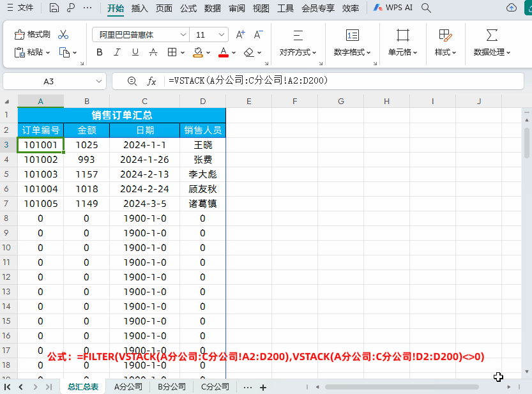The height and width of the screenshot is (394, 532).
Task: Click the Name Box showing A3
Action: (49, 82)
